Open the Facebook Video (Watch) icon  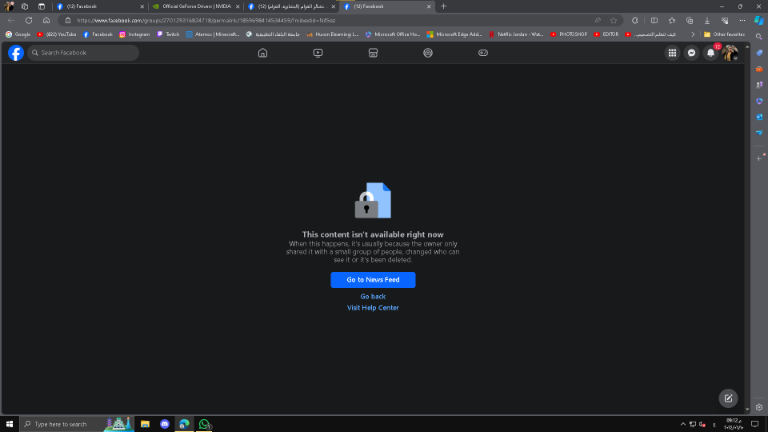pyautogui.click(x=318, y=53)
